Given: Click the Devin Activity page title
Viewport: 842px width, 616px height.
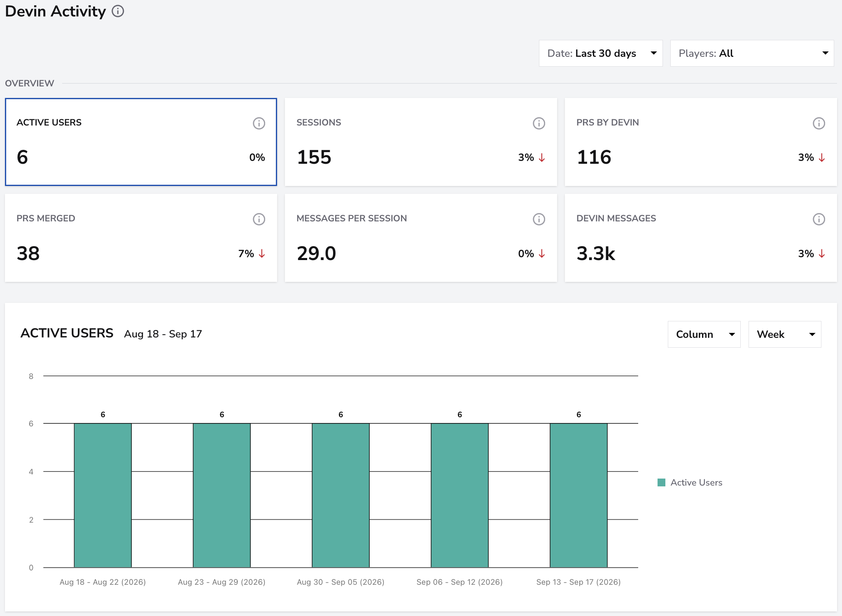Looking at the screenshot, I should pyautogui.click(x=56, y=11).
